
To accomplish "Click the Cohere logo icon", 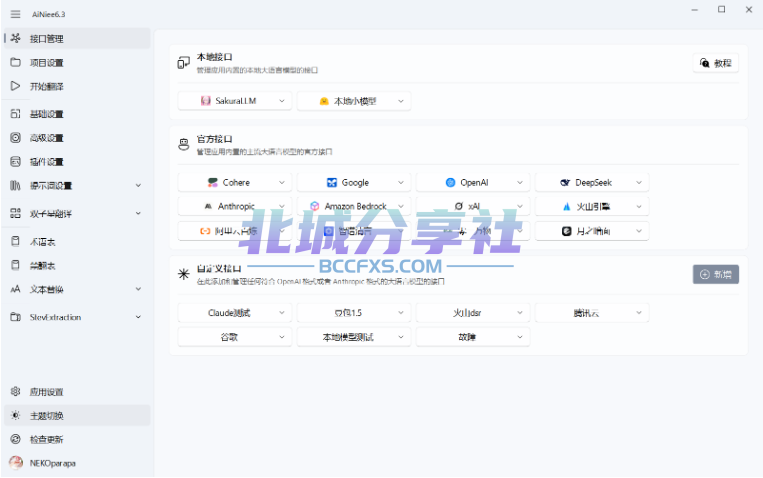I will click(213, 183).
